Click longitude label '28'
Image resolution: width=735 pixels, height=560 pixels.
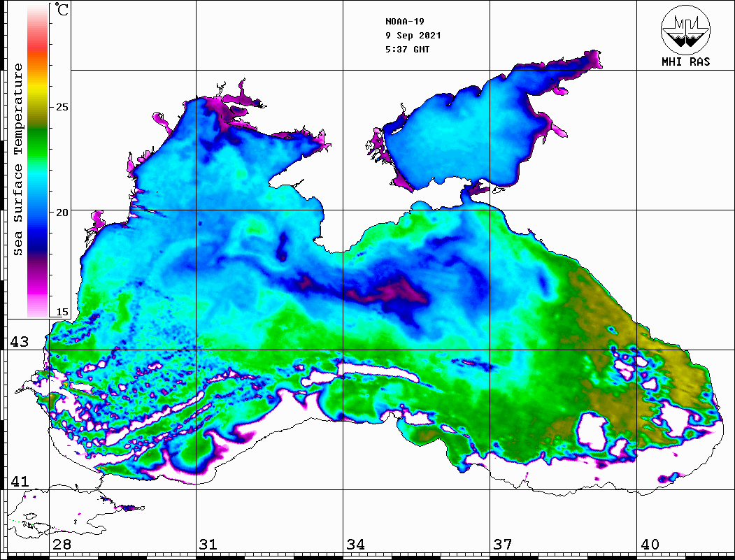62,544
